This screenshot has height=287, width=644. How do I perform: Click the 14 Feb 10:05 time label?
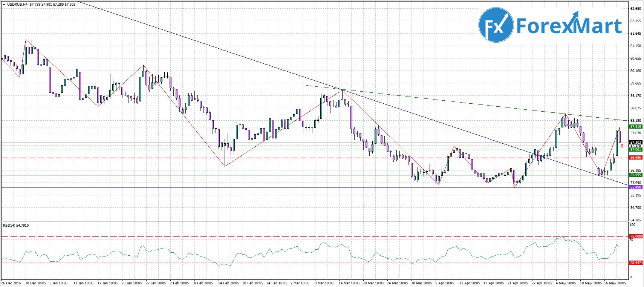pyautogui.click(x=228, y=283)
